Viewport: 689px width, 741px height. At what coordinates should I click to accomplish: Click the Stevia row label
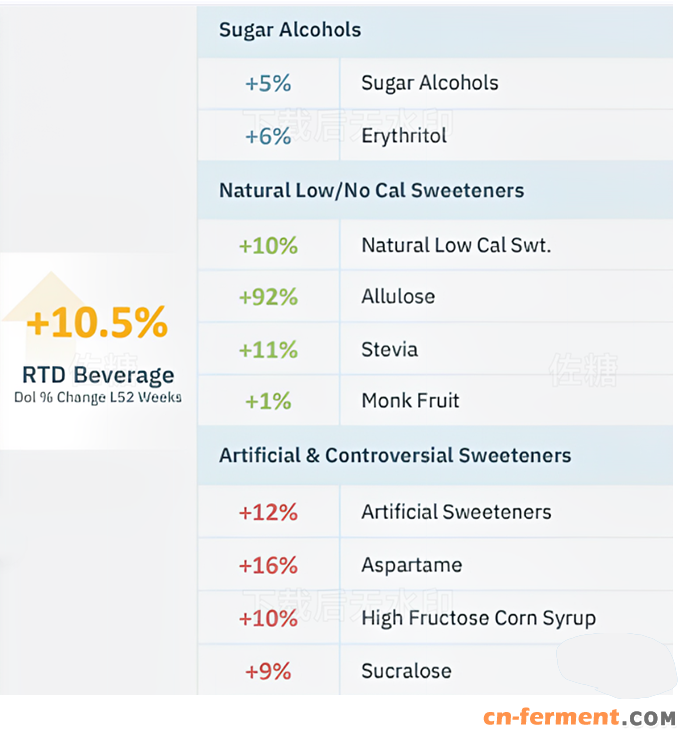(389, 350)
